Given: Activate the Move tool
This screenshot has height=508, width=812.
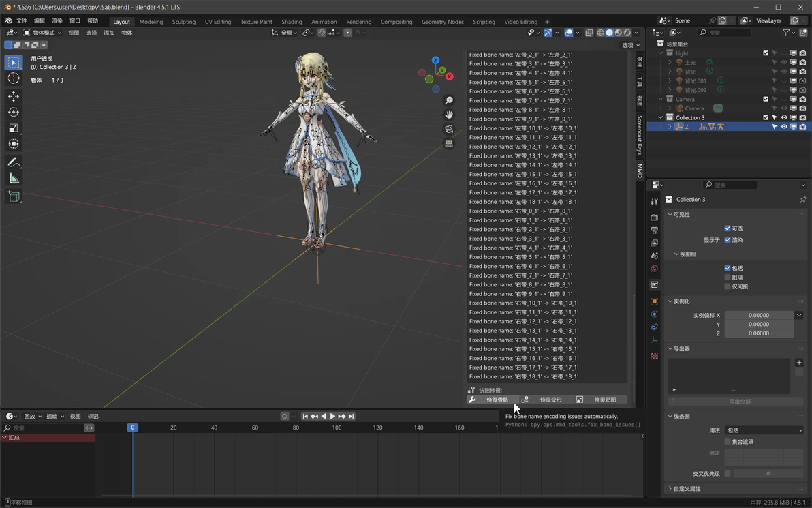Looking at the screenshot, I should pyautogui.click(x=14, y=96).
